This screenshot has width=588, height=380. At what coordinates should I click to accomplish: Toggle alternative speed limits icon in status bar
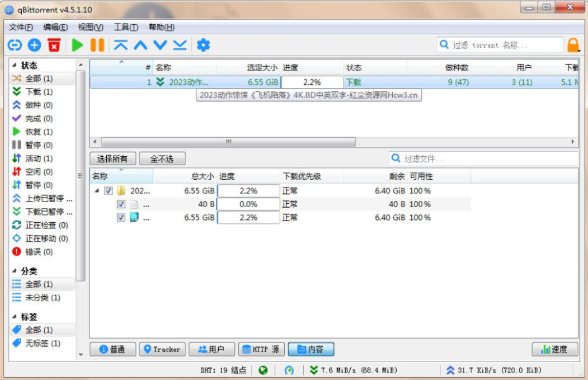289,370
